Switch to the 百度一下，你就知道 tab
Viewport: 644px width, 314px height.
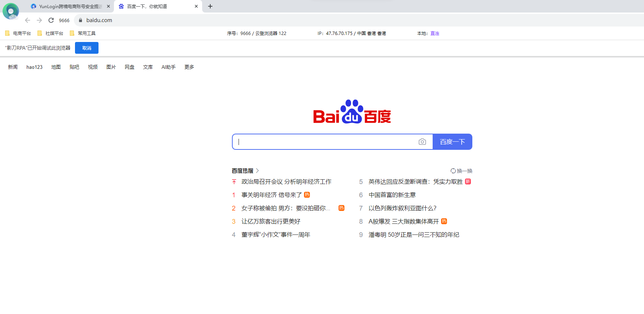(x=158, y=6)
